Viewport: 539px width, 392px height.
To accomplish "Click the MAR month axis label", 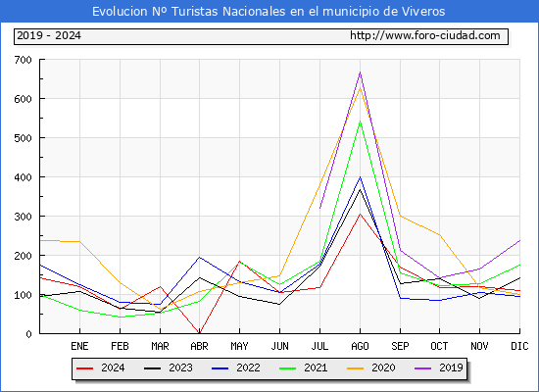I will (x=160, y=346).
